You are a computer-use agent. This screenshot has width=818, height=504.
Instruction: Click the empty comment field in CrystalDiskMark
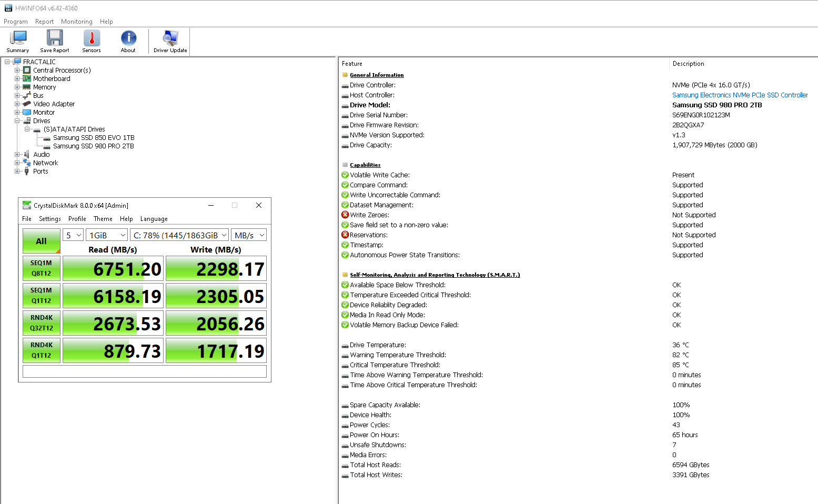pos(145,371)
